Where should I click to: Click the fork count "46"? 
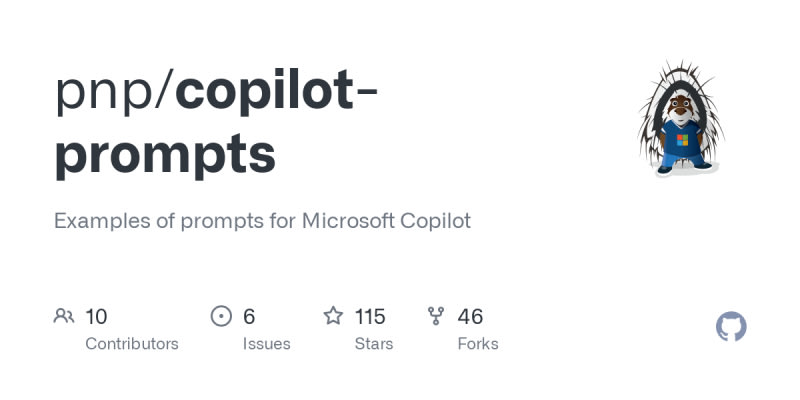(x=470, y=317)
